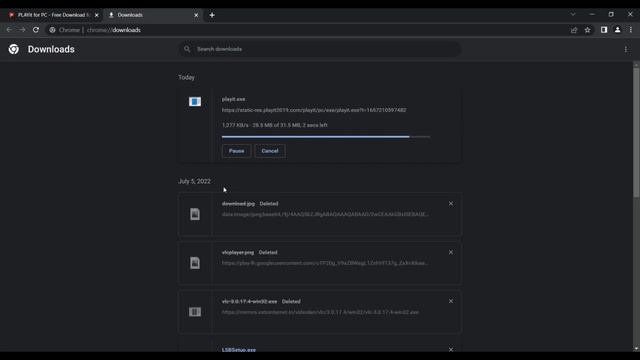Remove download.jpg from the list
Screen dimensions: 640x360
(x=451, y=203)
